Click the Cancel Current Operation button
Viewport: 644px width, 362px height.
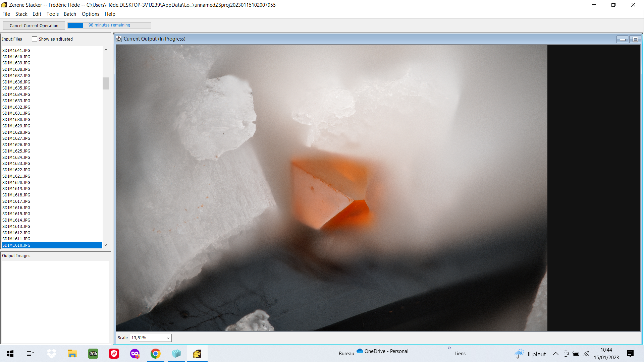(x=34, y=25)
